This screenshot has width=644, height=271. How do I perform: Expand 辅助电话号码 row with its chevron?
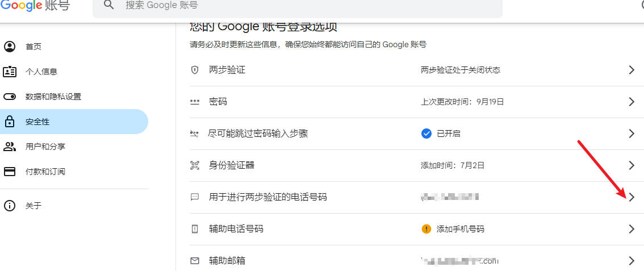tap(632, 229)
